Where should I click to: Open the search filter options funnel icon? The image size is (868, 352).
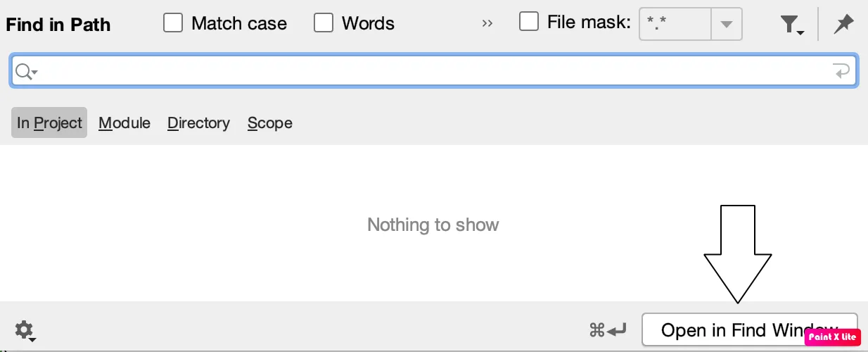(x=791, y=25)
